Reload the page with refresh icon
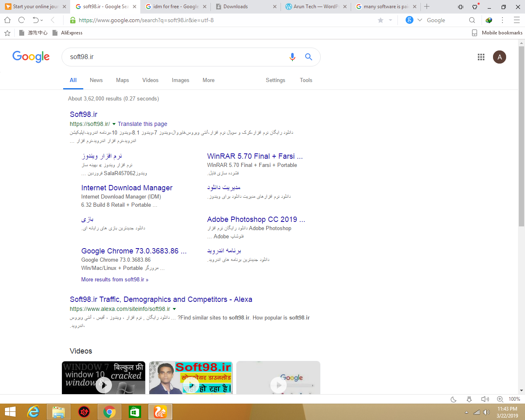Viewport: 525px width, 420px height. pyautogui.click(x=22, y=20)
